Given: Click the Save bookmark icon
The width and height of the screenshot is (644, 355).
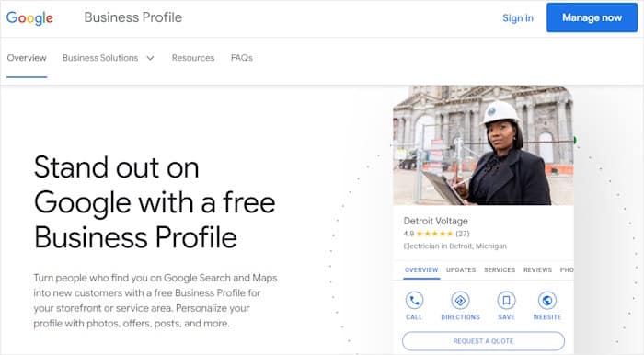Looking at the screenshot, I should 506,301.
